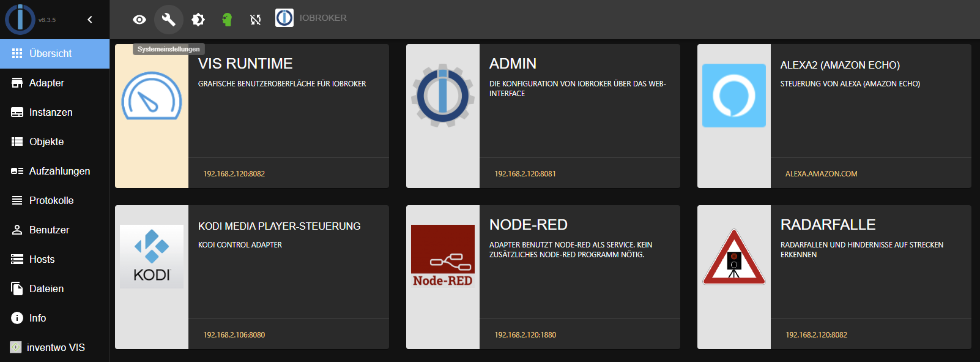Image resolution: width=980 pixels, height=362 pixels.
Task: Follow the ALEXA.AMAZON.COM link
Action: click(x=822, y=174)
